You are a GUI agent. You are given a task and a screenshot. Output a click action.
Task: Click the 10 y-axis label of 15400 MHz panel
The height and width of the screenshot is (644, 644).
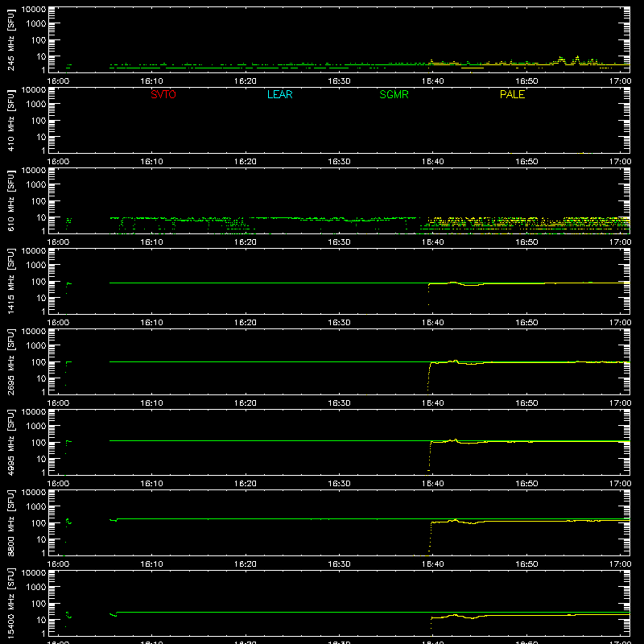point(41,620)
